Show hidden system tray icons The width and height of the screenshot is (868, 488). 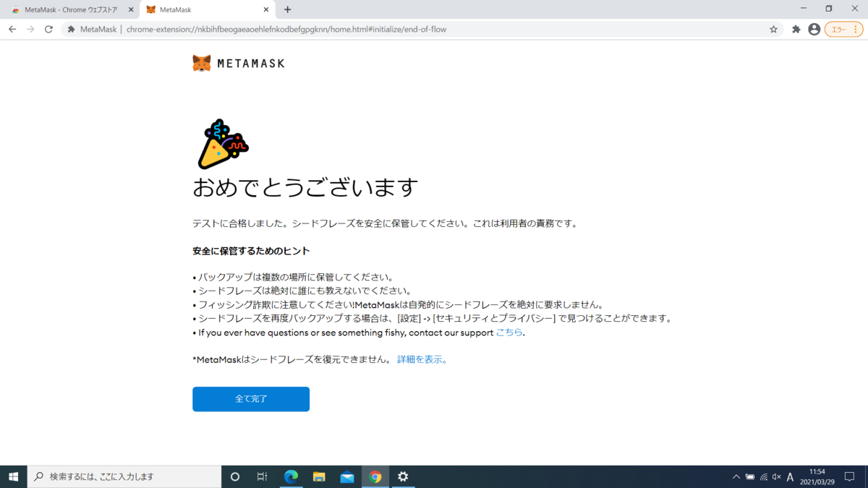tap(736, 476)
